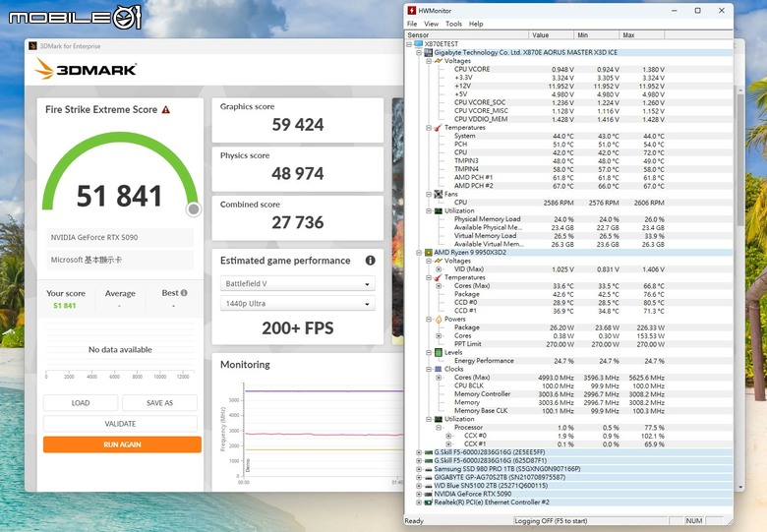
Task: Click the HWMonitor title bar app icon
Action: 412,10
